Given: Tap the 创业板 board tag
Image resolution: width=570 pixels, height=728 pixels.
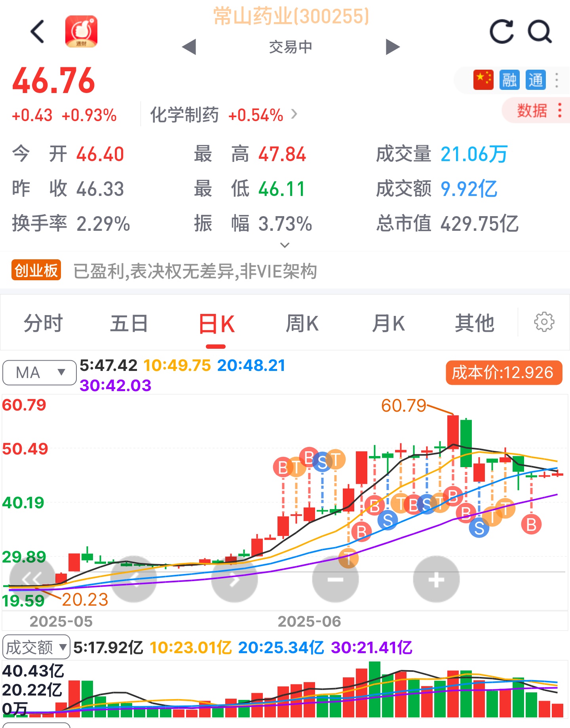Looking at the screenshot, I should [36, 270].
